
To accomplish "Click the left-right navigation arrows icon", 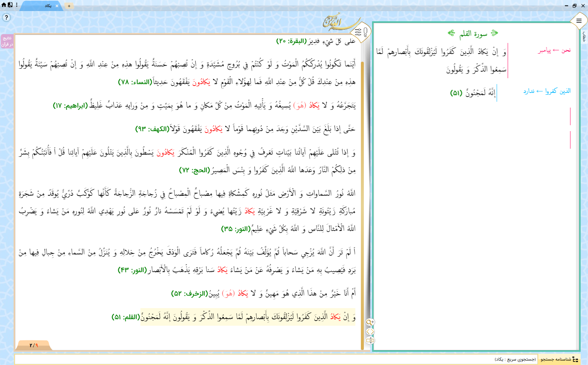I will [370, 332].
